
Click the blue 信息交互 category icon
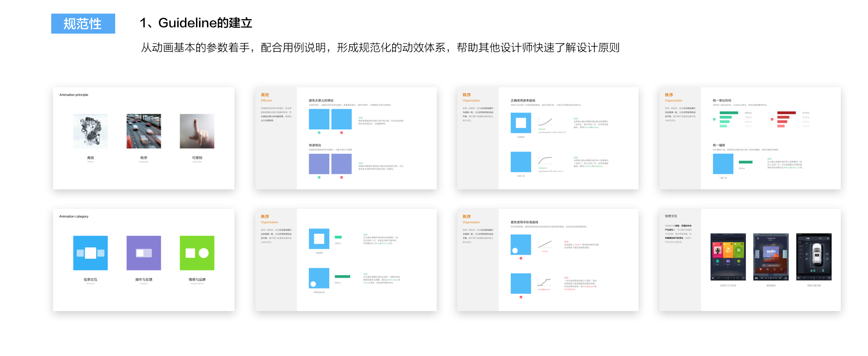click(x=91, y=253)
